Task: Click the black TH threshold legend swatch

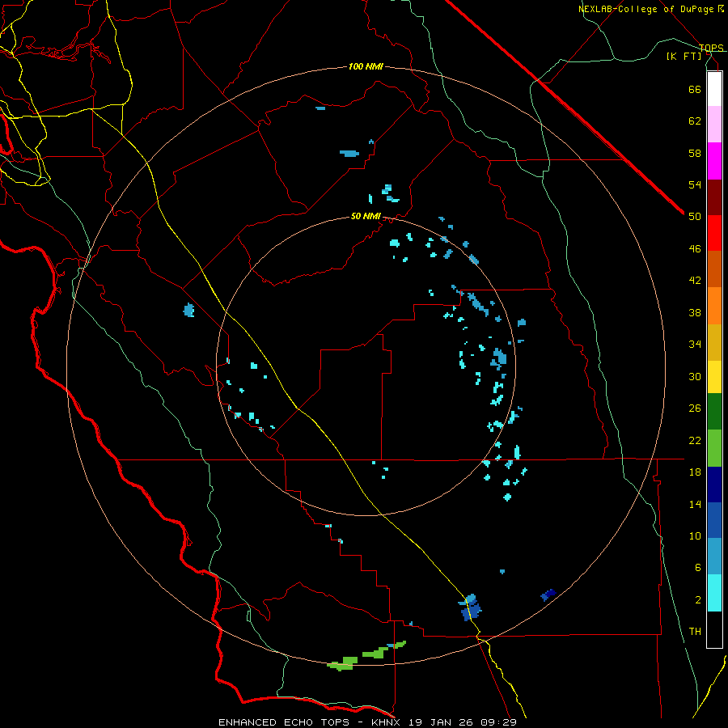Action: click(714, 629)
